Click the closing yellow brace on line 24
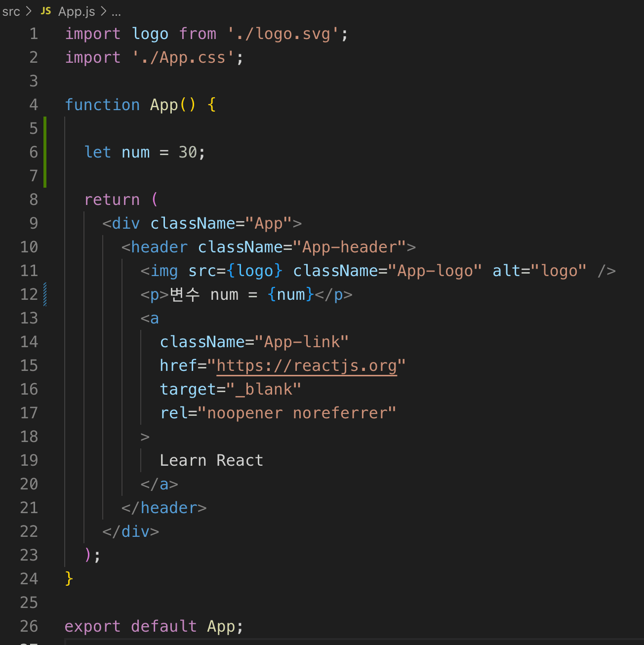The width and height of the screenshot is (644, 645). [69, 579]
